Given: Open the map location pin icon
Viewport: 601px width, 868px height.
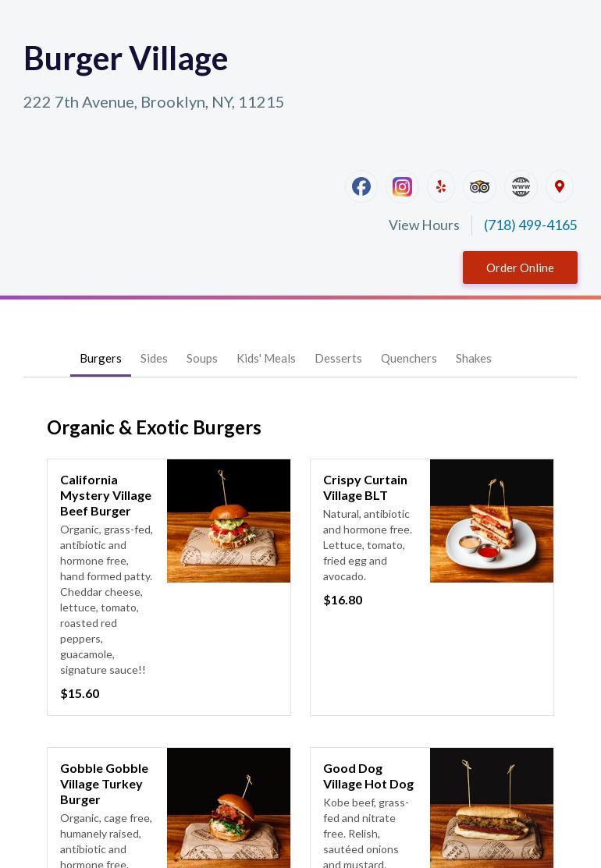Looking at the screenshot, I should pyautogui.click(x=560, y=186).
